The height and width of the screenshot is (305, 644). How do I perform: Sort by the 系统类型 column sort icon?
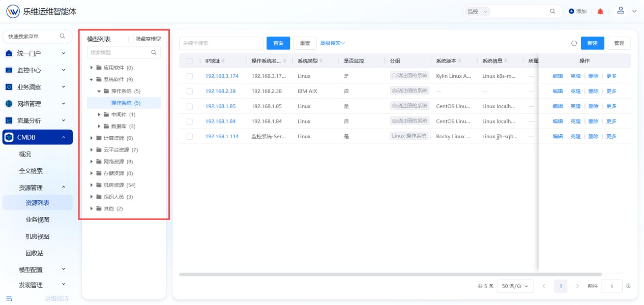(321, 61)
